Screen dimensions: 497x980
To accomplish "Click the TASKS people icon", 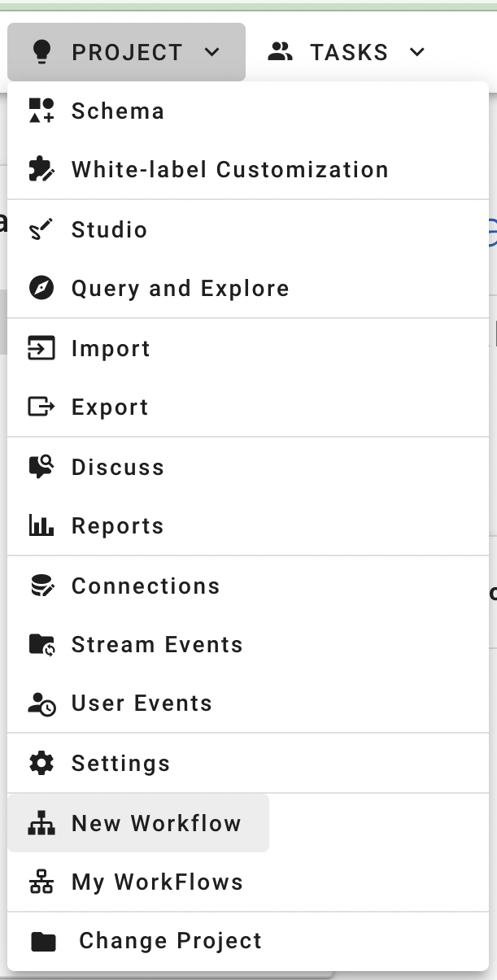I will click(x=280, y=52).
